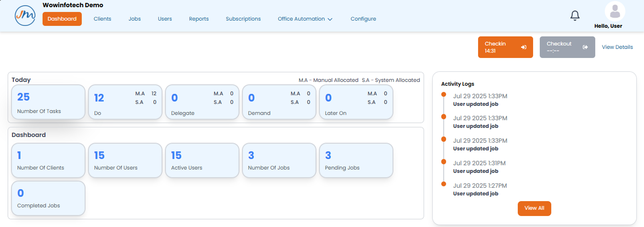Screen dimensions: 644x227
Task: Select the Reports menu item
Action: tap(198, 19)
